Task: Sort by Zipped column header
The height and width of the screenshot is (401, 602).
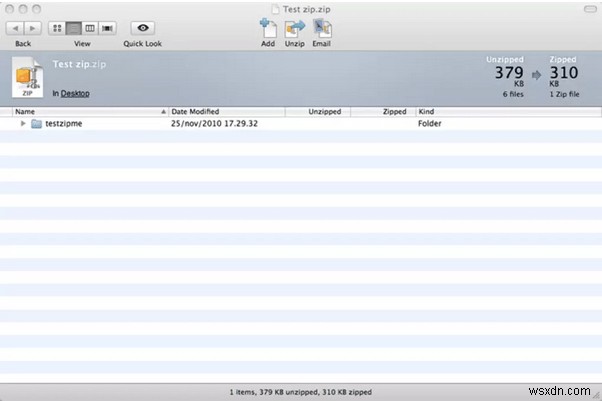Action: click(x=383, y=112)
